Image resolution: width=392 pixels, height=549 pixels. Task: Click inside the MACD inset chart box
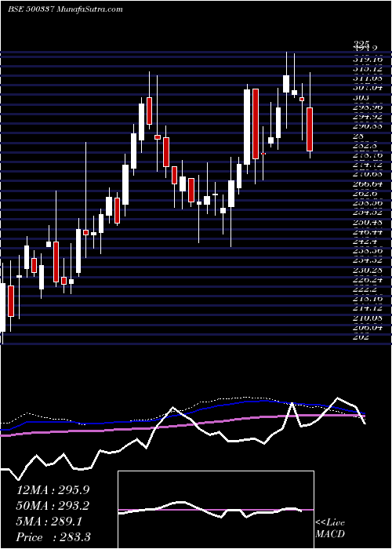tap(216, 510)
